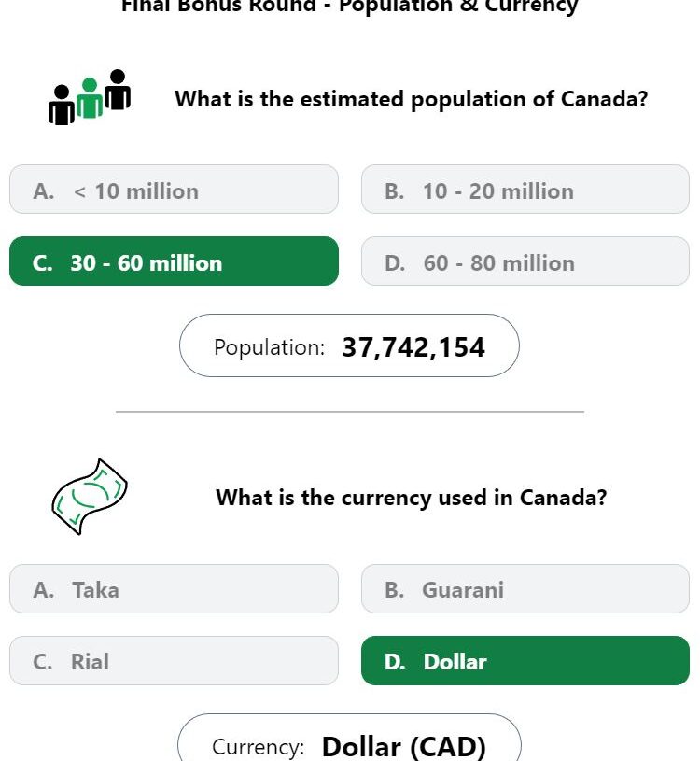Click the horizontal divider between questions

coord(350,412)
